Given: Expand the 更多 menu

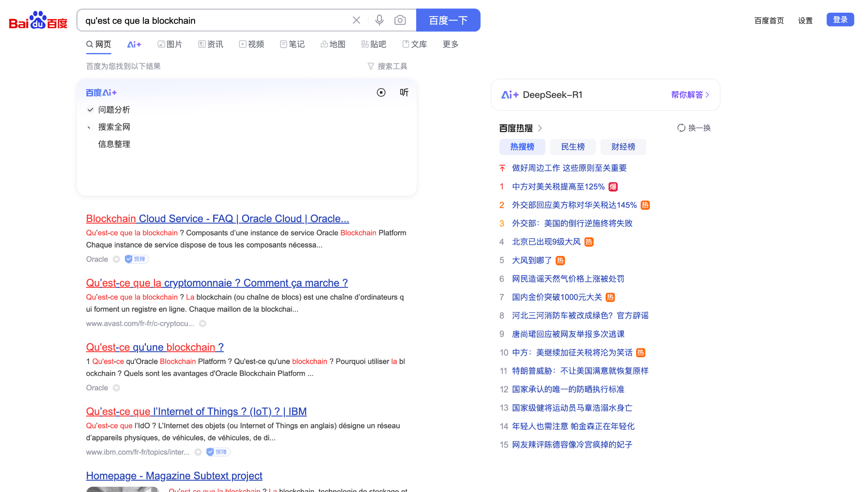Looking at the screenshot, I should click(451, 44).
